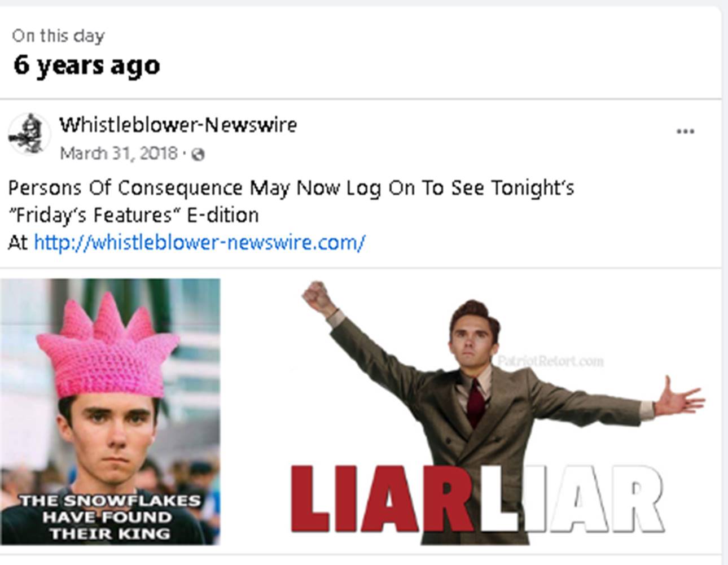Click the PatriotRetort.com watermark
Viewport: 728px width, 565px height.
pos(550,361)
